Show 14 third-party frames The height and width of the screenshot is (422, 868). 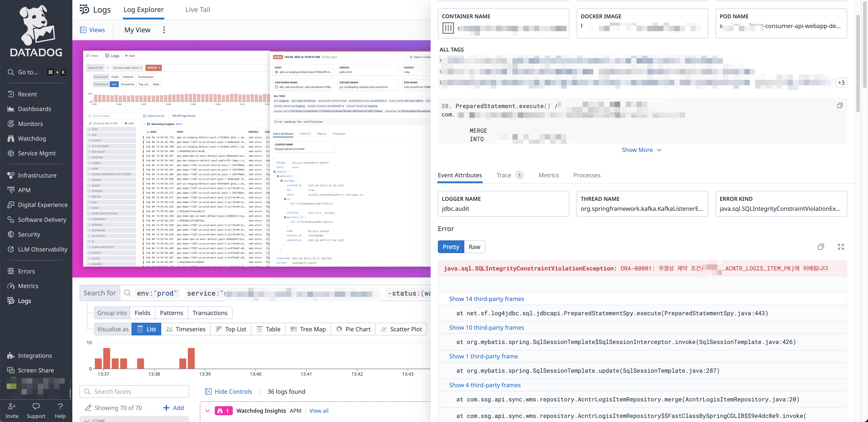coord(486,299)
